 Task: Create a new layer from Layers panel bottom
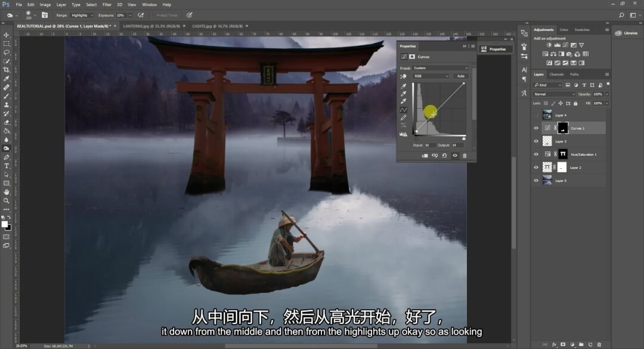[590, 344]
